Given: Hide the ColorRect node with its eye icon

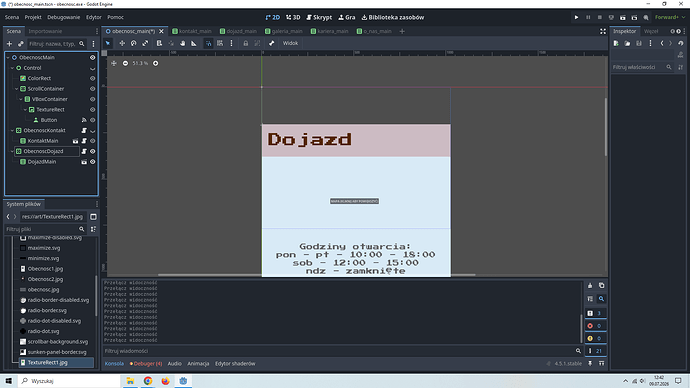Looking at the screenshot, I should point(92,78).
